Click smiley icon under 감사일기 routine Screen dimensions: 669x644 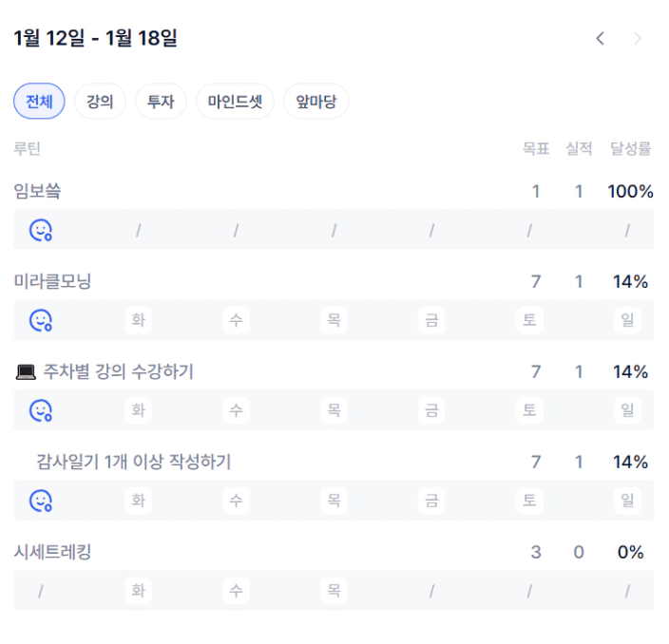(40, 501)
